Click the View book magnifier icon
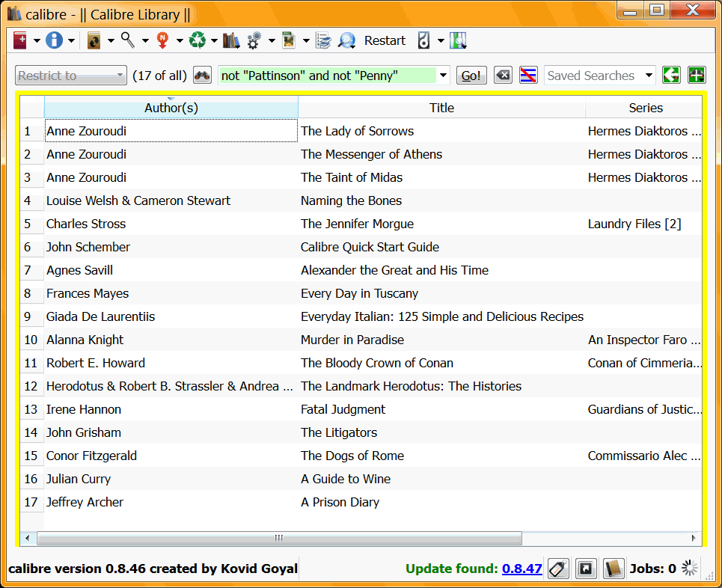The height and width of the screenshot is (588, 722). point(128,40)
